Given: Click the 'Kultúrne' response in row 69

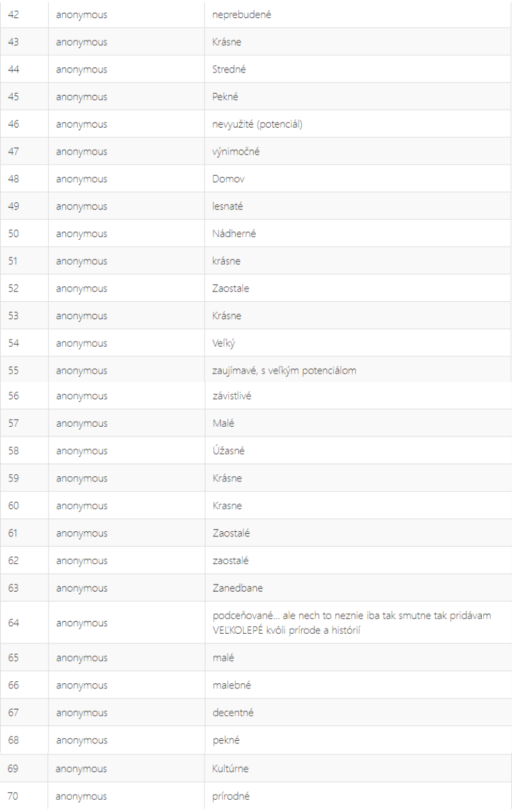Looking at the screenshot, I should [229, 766].
